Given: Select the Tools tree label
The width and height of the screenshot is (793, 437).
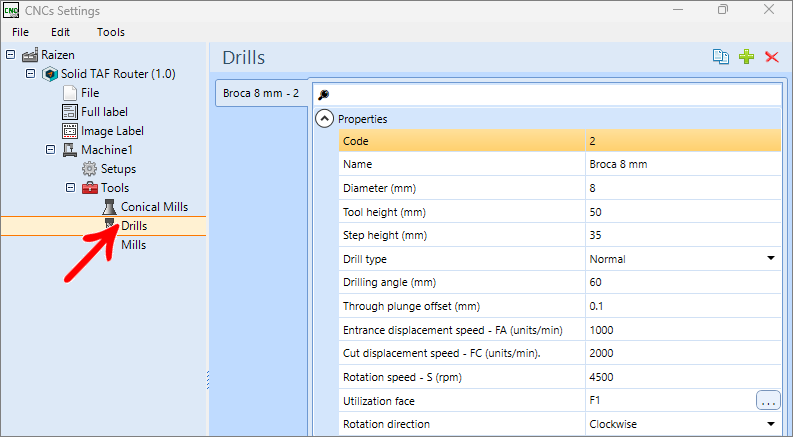Looking at the screenshot, I should pos(115,188).
